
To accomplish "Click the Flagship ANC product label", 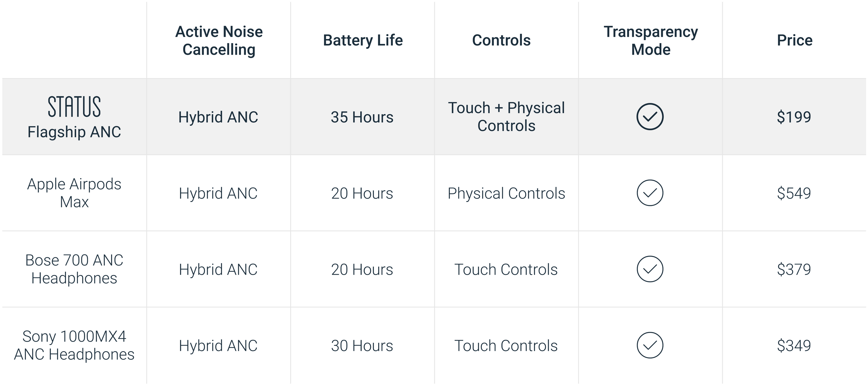I will [74, 132].
